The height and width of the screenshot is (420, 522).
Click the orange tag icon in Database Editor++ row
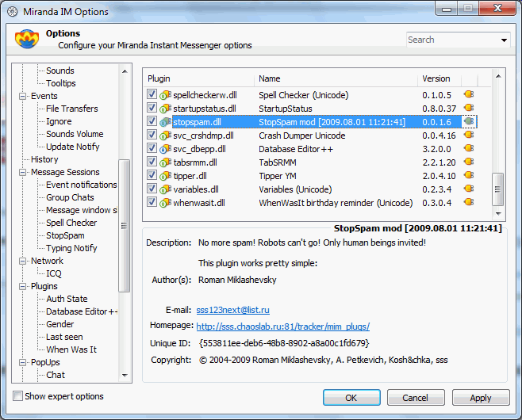[469, 148]
